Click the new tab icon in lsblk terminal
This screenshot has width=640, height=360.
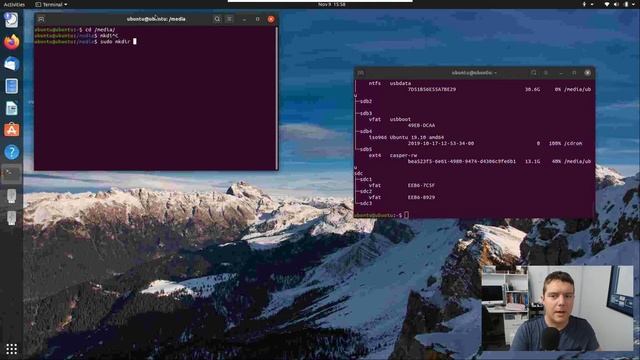360,73
